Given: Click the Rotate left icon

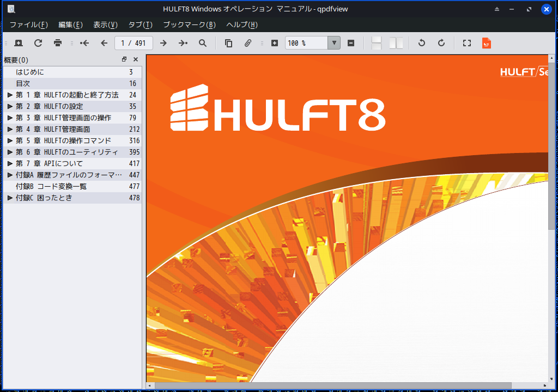Looking at the screenshot, I should [421, 43].
